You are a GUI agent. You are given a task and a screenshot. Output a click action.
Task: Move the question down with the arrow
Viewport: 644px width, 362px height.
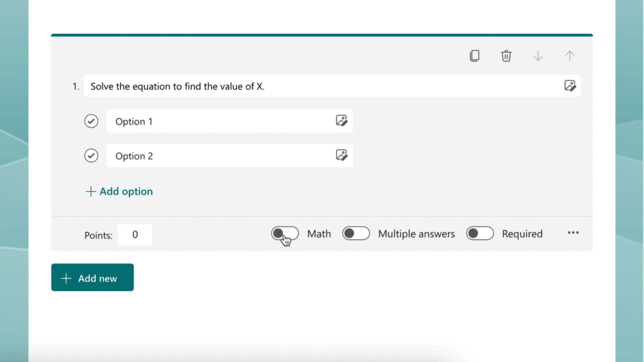[538, 55]
